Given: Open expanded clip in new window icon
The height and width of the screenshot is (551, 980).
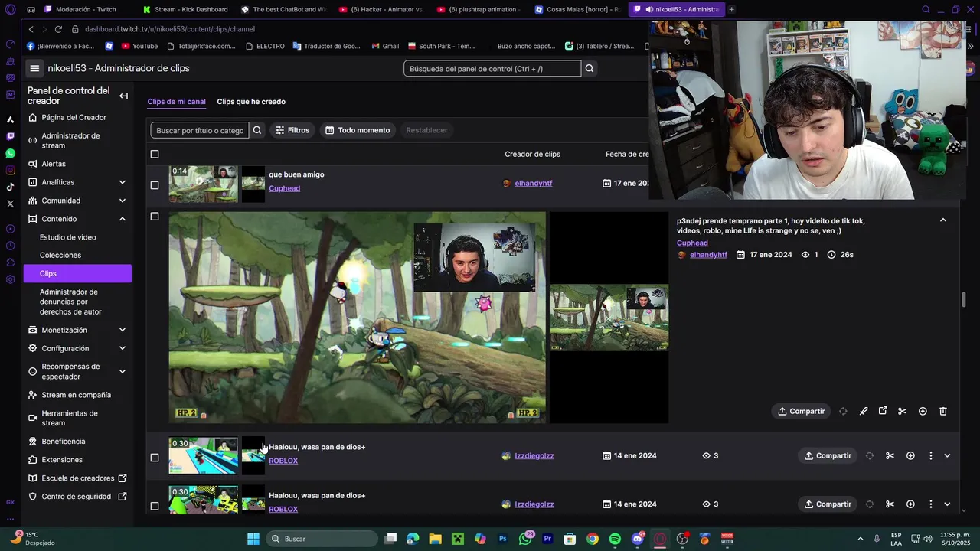Looking at the screenshot, I should pos(883,411).
